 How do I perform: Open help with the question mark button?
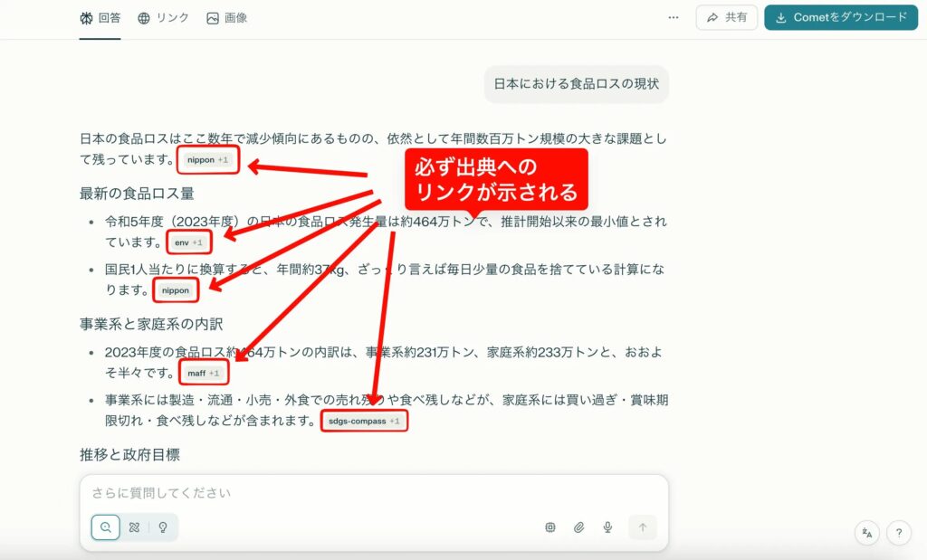point(898,533)
